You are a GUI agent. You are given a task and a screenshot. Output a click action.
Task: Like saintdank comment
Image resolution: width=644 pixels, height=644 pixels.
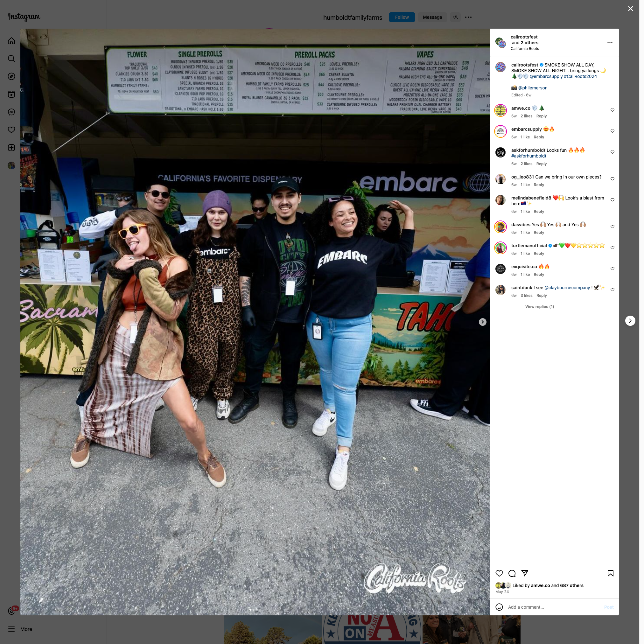click(x=612, y=289)
